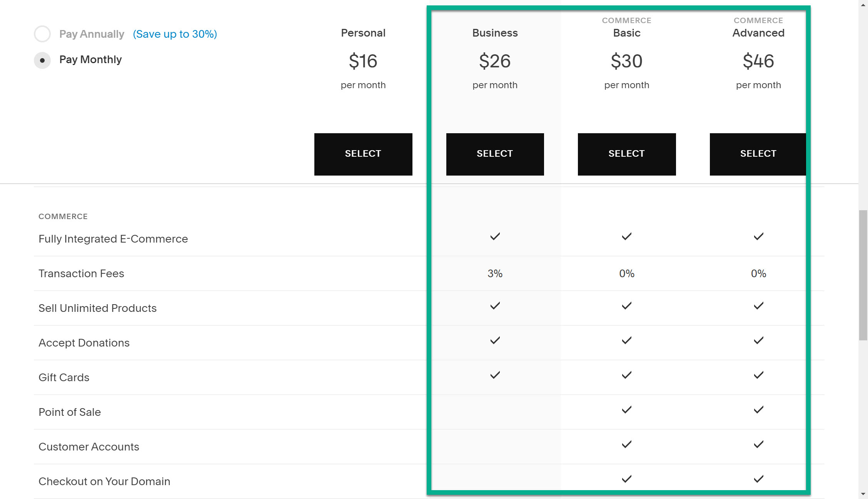
Task: Click the Point of Sale checkmark under Basic
Action: tap(626, 410)
